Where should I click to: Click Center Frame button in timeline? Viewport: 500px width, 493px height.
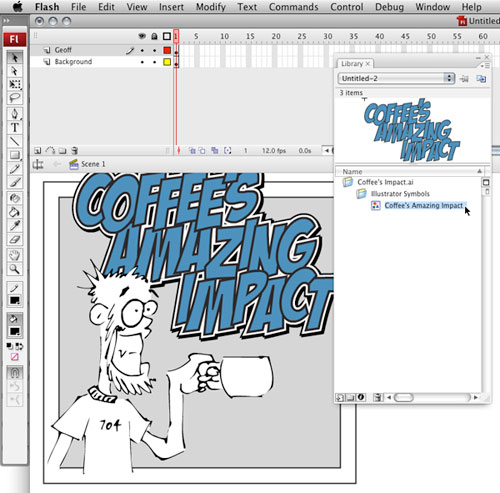pos(179,151)
